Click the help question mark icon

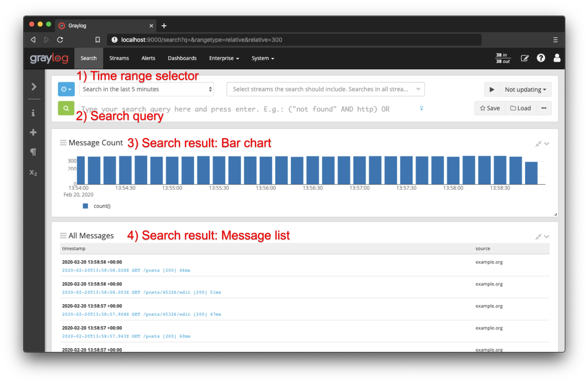coord(541,58)
